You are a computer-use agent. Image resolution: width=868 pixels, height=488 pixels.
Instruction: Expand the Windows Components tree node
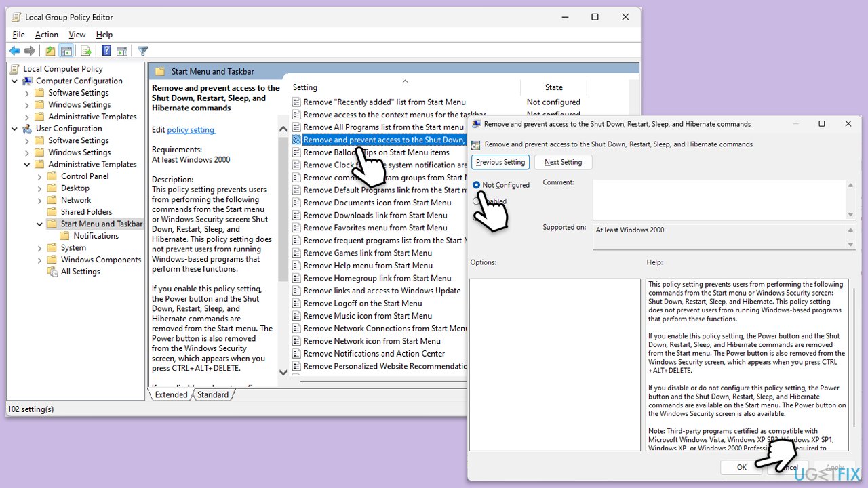(39, 260)
